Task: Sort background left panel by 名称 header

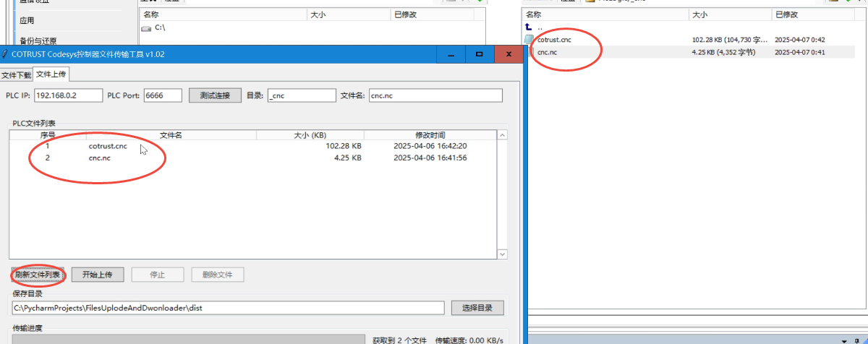Action: [224, 14]
